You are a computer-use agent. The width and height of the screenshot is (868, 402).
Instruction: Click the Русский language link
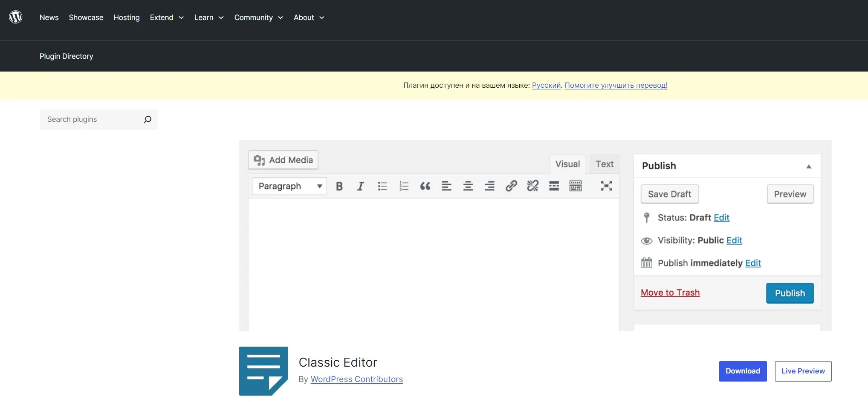click(x=546, y=85)
